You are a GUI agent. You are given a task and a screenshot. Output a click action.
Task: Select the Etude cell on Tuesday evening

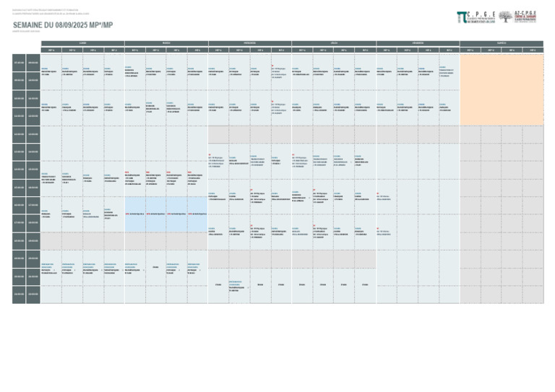[x=155, y=267]
